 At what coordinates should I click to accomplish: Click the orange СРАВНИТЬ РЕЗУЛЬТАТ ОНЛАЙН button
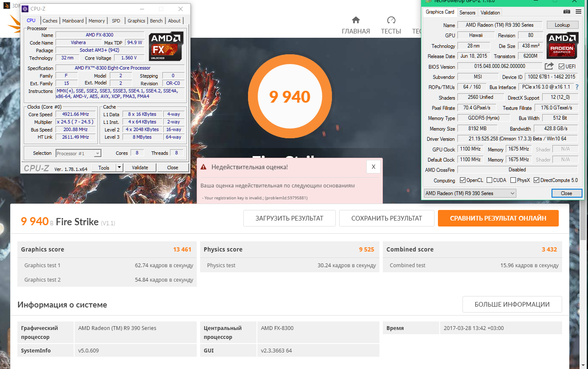tap(498, 218)
